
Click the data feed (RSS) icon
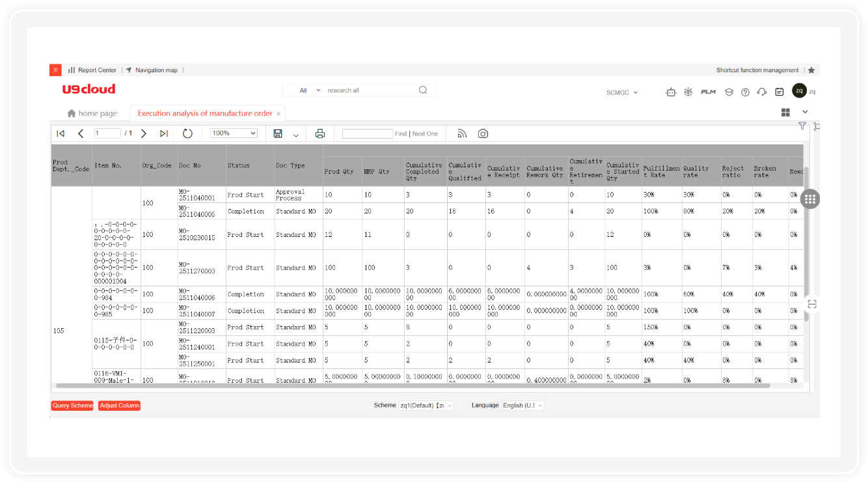click(x=462, y=133)
